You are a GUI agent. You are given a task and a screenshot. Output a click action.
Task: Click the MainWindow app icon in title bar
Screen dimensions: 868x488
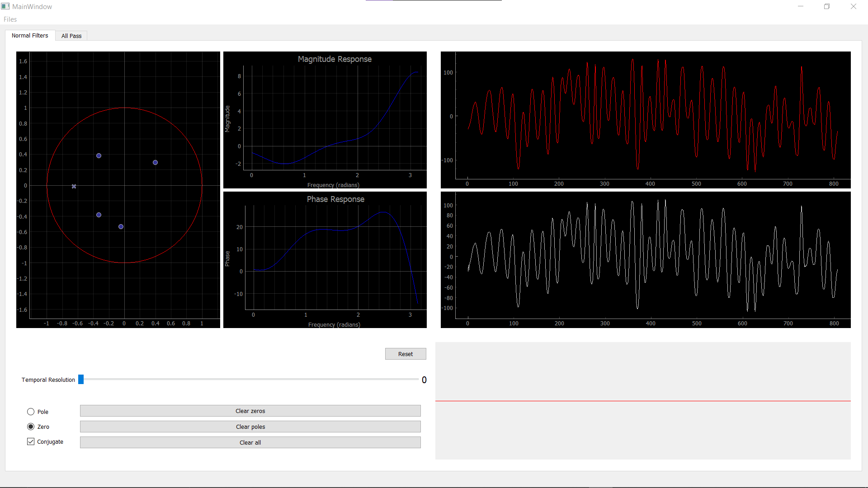tap(5, 6)
